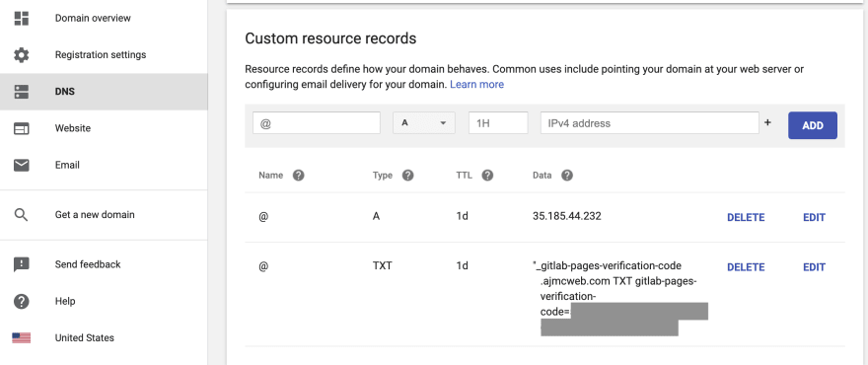Show help for the Data column
This screenshot has width=868, height=365.
pos(566,176)
